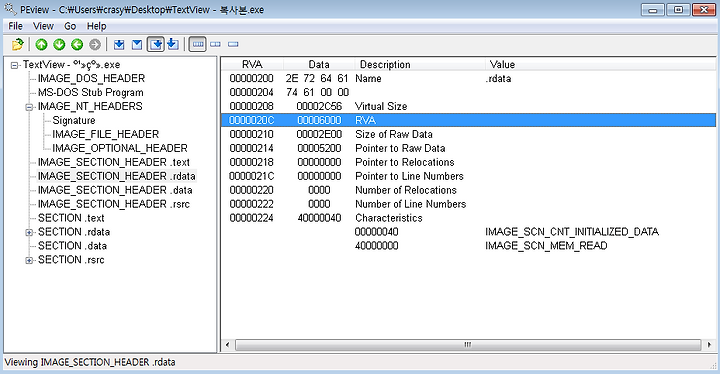Minimize the PEview window

click(653, 10)
